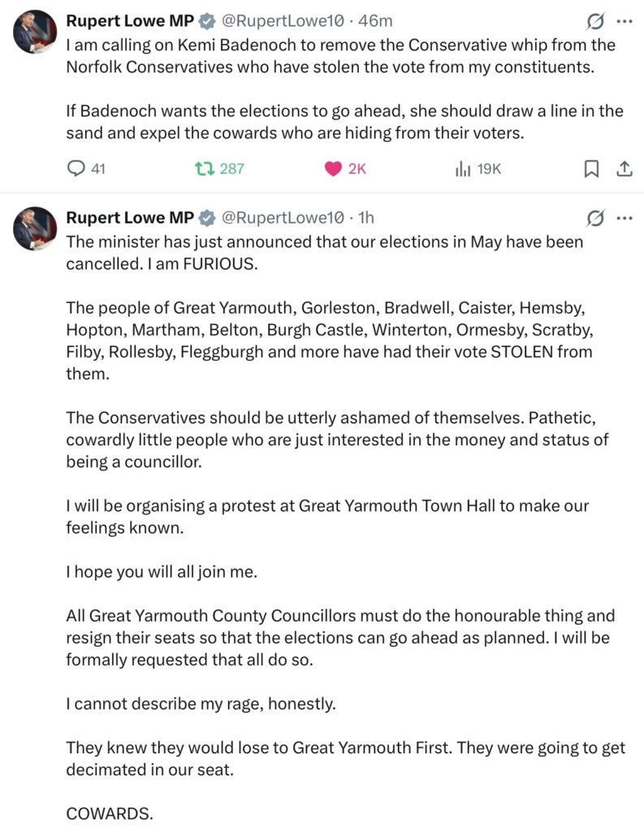The height and width of the screenshot is (832, 644).
Task: Open Rupert Lowe's avatar on second tweet
Action: click(34, 229)
